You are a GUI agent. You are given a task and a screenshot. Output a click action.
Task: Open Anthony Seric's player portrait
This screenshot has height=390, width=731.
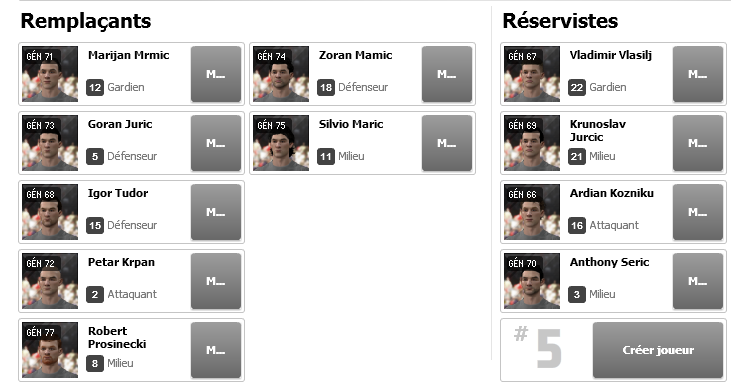point(532,281)
